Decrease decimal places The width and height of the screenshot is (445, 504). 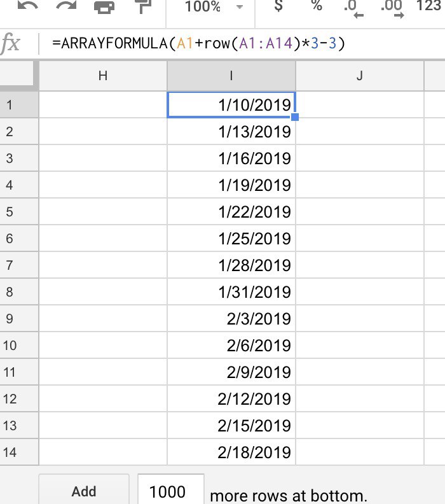click(x=353, y=8)
